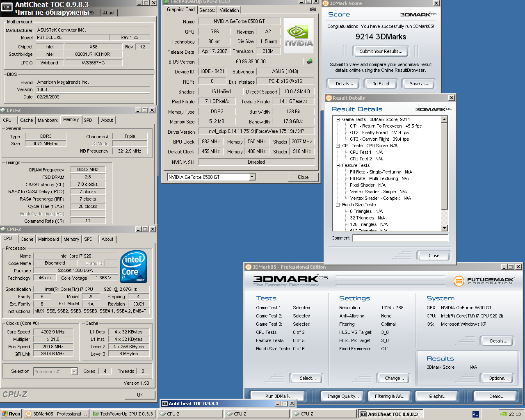
Task: Close the GPU-Z window with the Close button
Action: point(303,177)
